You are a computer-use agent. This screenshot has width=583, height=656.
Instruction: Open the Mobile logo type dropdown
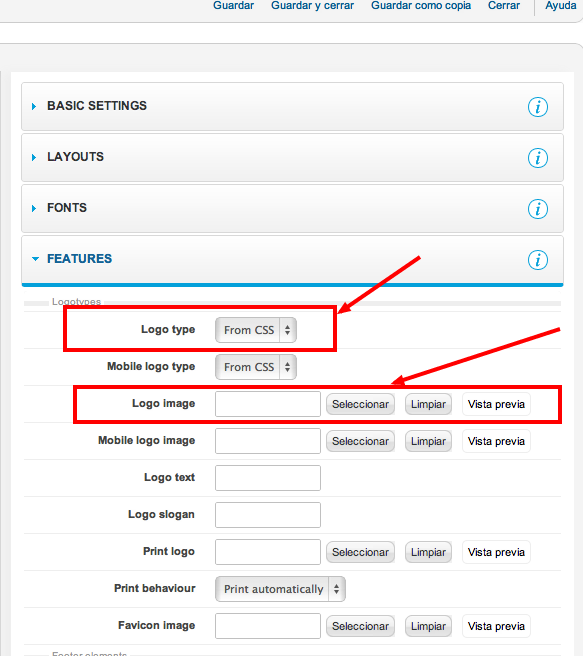coord(256,367)
